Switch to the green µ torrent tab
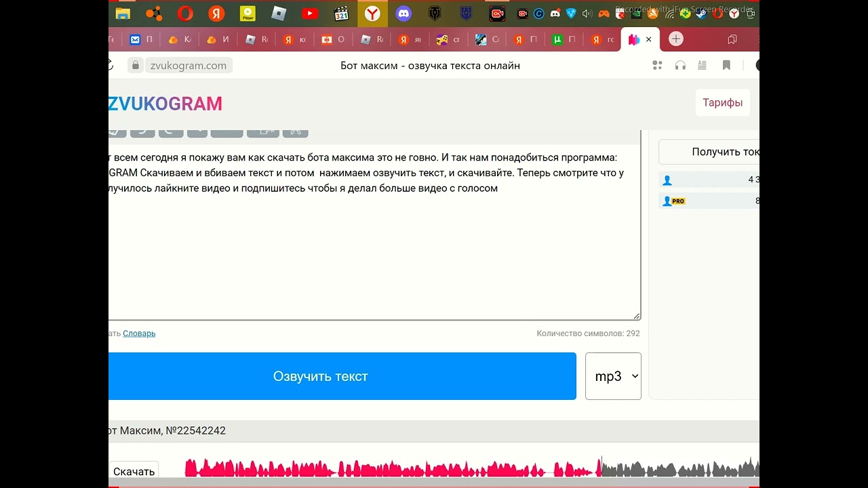 click(x=564, y=39)
